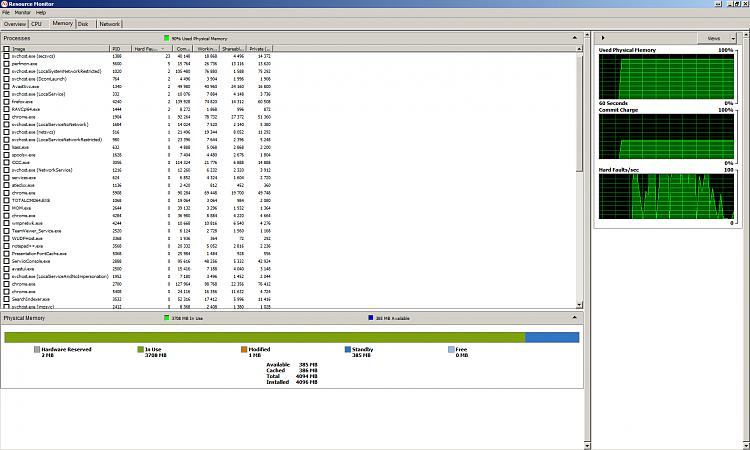Click the blue Standby portion of memory bar
750x450 pixels.
tap(552, 337)
